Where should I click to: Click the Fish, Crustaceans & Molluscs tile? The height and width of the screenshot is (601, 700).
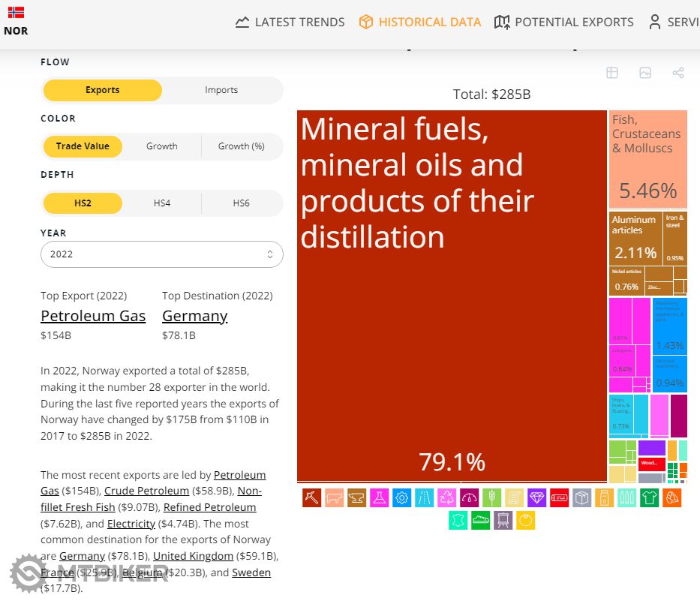tap(647, 159)
